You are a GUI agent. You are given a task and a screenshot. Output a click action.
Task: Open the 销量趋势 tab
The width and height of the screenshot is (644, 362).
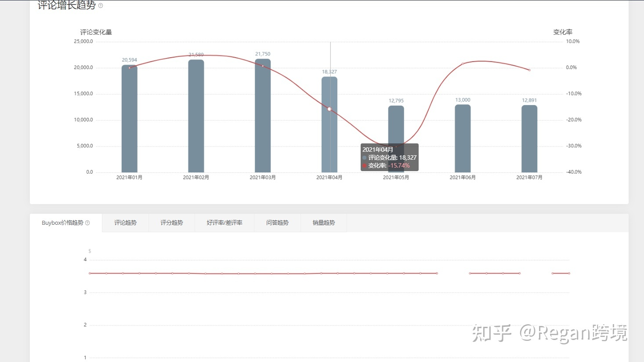[x=324, y=223]
